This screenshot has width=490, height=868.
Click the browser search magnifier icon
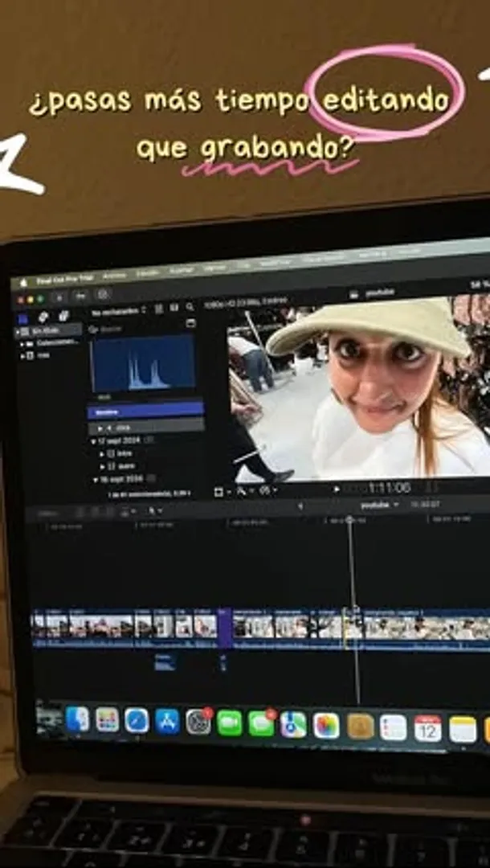(190, 307)
